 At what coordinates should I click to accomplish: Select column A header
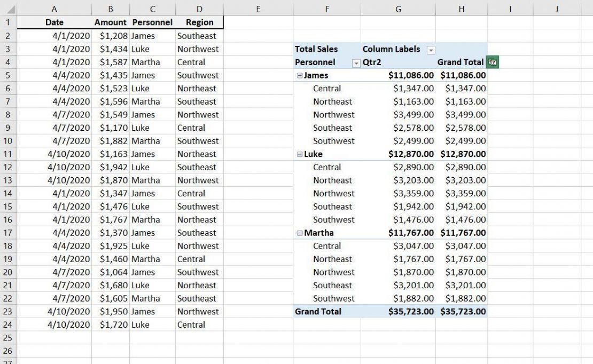click(54, 9)
